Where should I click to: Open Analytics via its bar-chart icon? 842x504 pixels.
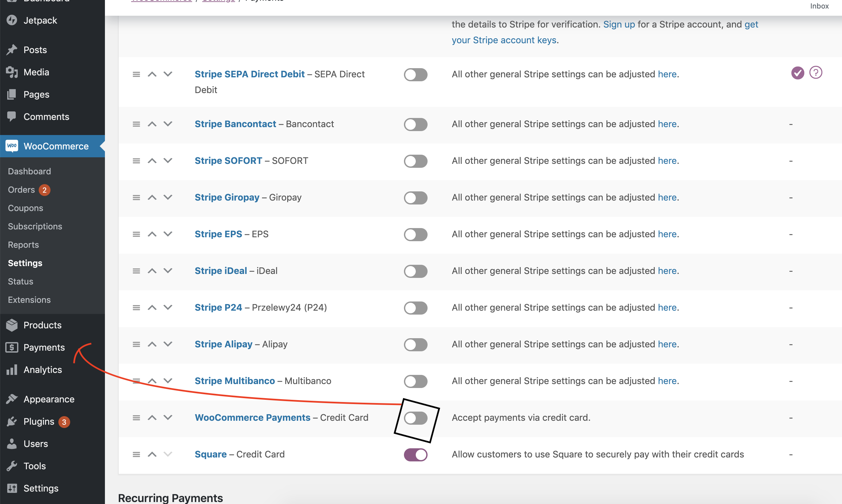(12, 370)
